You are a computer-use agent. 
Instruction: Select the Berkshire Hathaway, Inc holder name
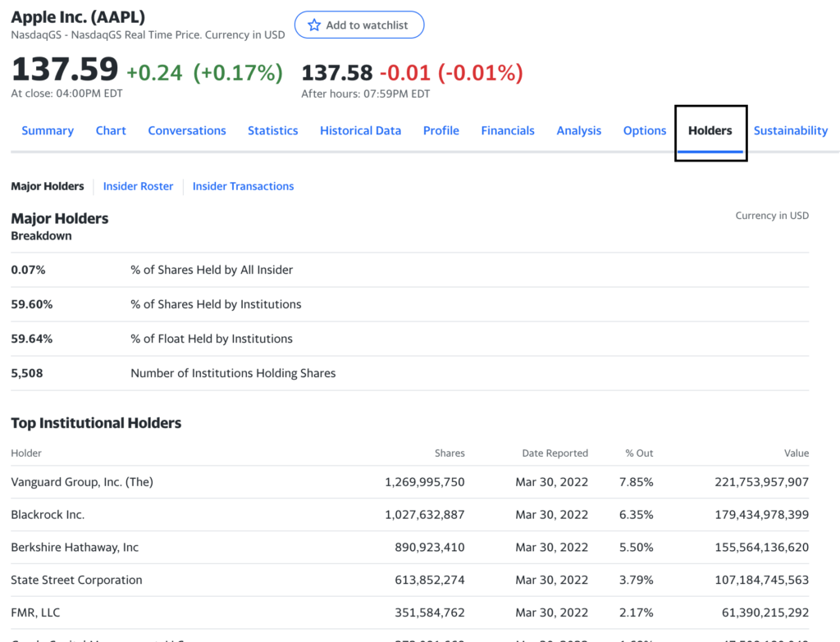(x=75, y=547)
